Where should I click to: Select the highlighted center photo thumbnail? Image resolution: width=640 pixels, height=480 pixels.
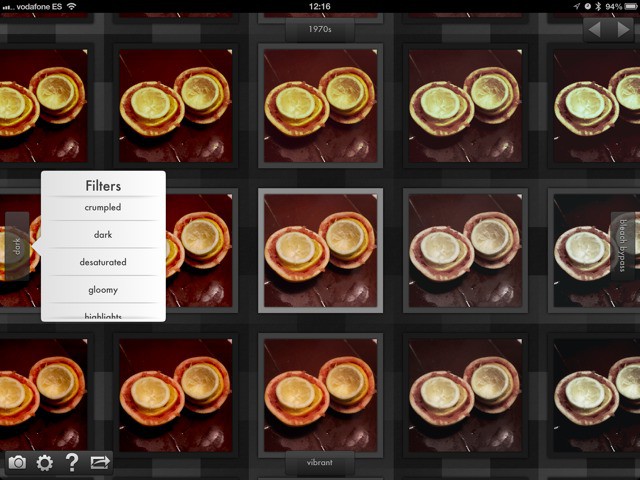coord(320,247)
